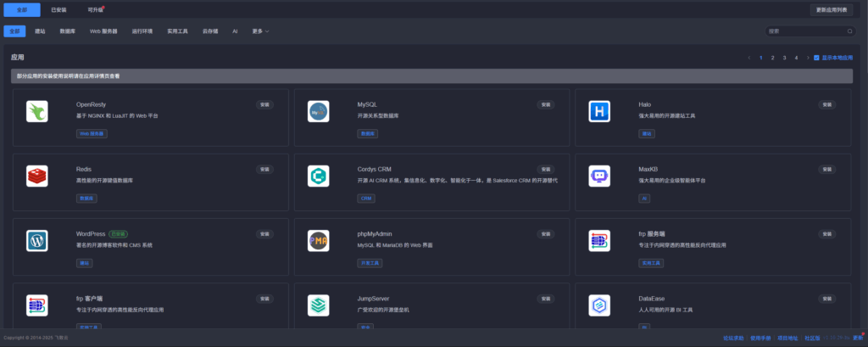Expand the 更多 category dropdown
Image resolution: width=868 pixels, height=347 pixels.
click(x=260, y=31)
